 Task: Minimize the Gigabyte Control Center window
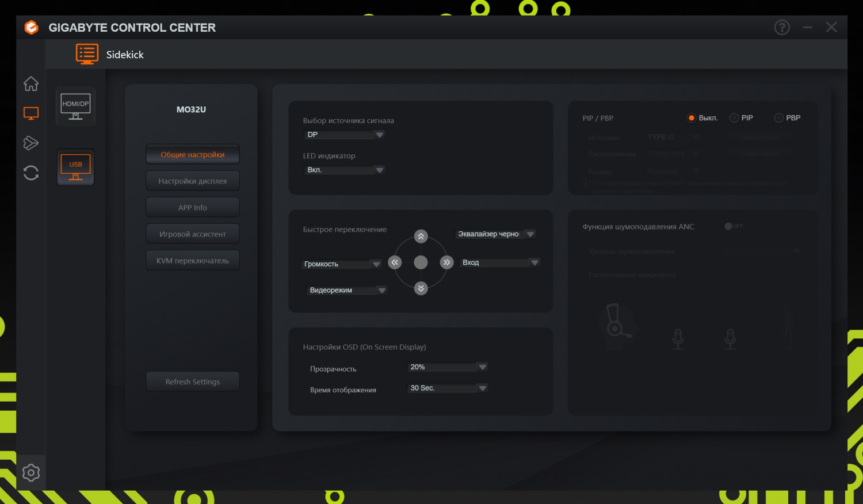tap(808, 27)
